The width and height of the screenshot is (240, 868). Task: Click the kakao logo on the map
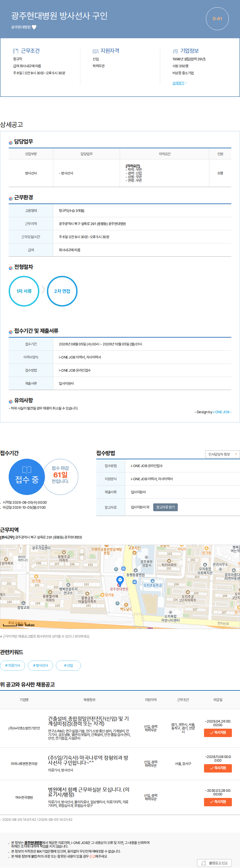point(30,625)
